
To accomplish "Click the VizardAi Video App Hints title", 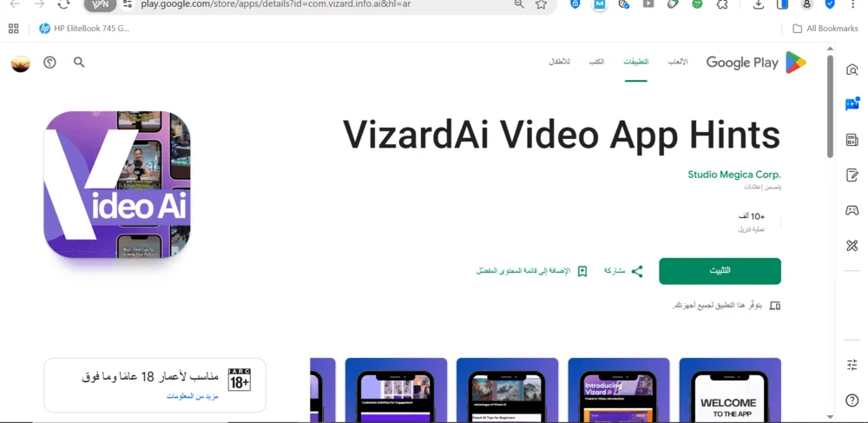I will coord(562,135).
